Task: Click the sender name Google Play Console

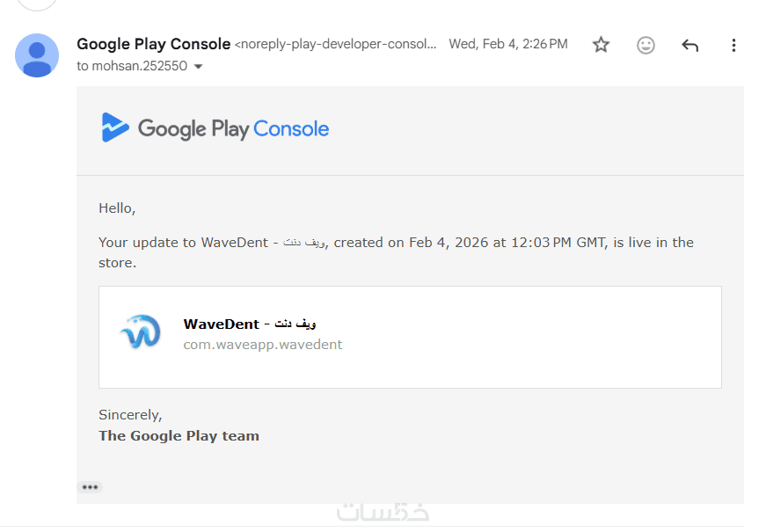Action: (154, 44)
